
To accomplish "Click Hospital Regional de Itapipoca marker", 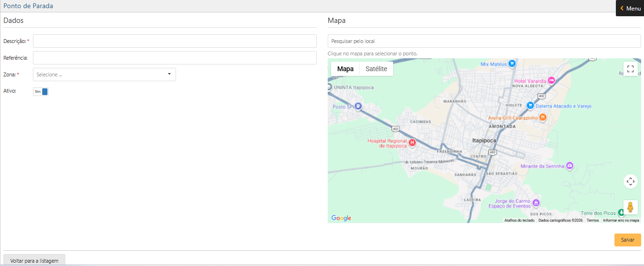I will (413, 142).
